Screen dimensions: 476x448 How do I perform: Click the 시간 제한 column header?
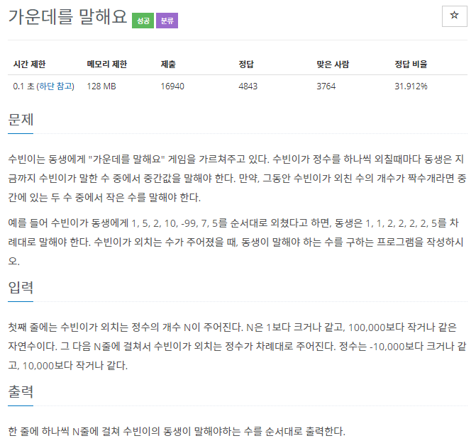click(x=30, y=65)
